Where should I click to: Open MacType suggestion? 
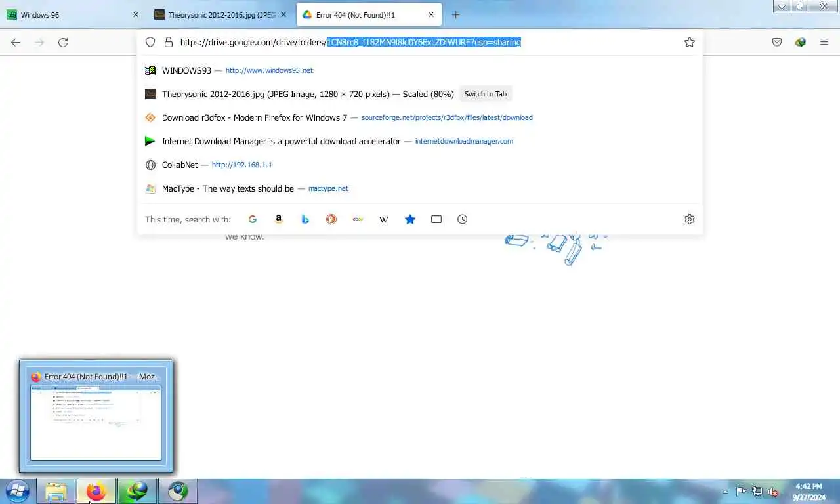coord(420,188)
